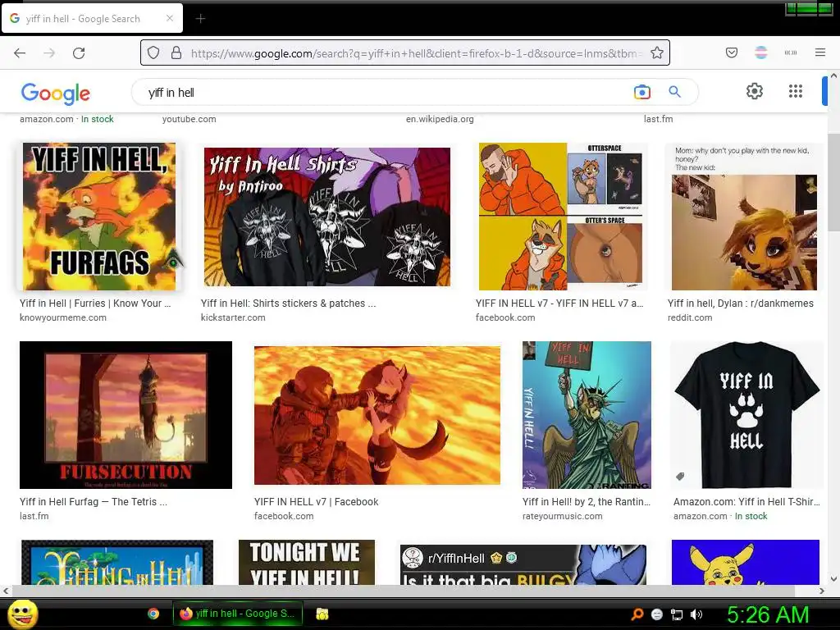Click the vertical scrollbar up arrow
This screenshot has height=630, width=840.
point(833,75)
